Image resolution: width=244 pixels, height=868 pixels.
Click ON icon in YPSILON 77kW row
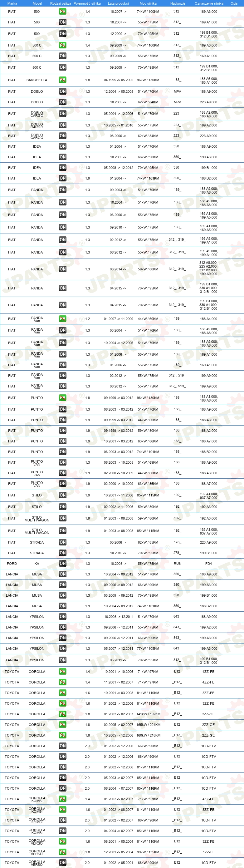(63, 648)
